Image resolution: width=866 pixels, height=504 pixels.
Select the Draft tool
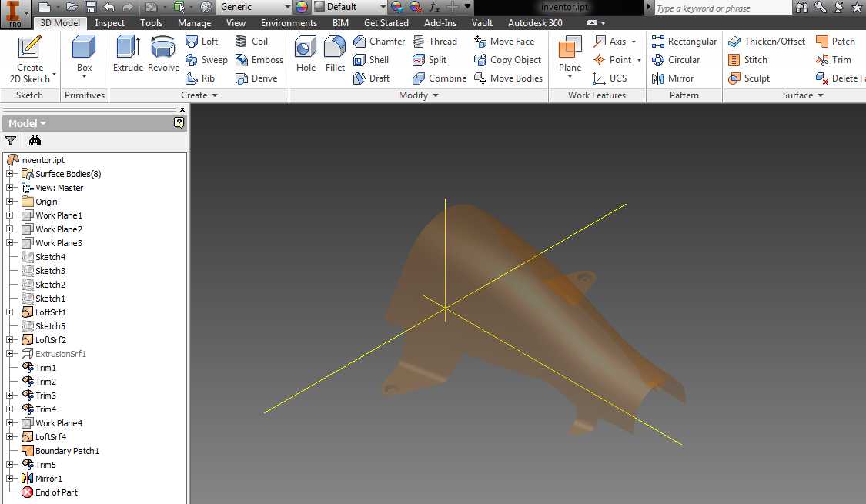pos(371,78)
